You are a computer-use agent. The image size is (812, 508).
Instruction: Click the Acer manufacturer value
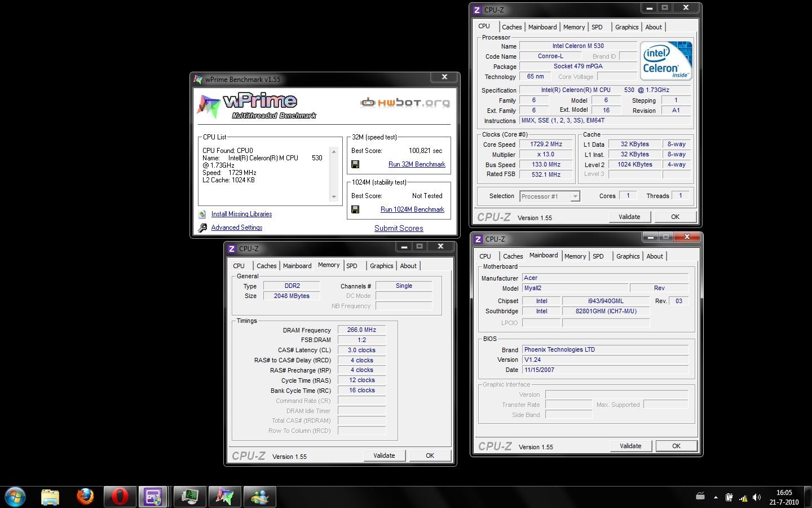point(605,278)
